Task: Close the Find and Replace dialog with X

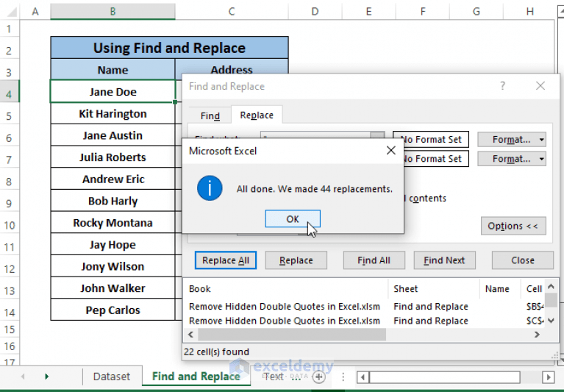Action: tap(540, 85)
